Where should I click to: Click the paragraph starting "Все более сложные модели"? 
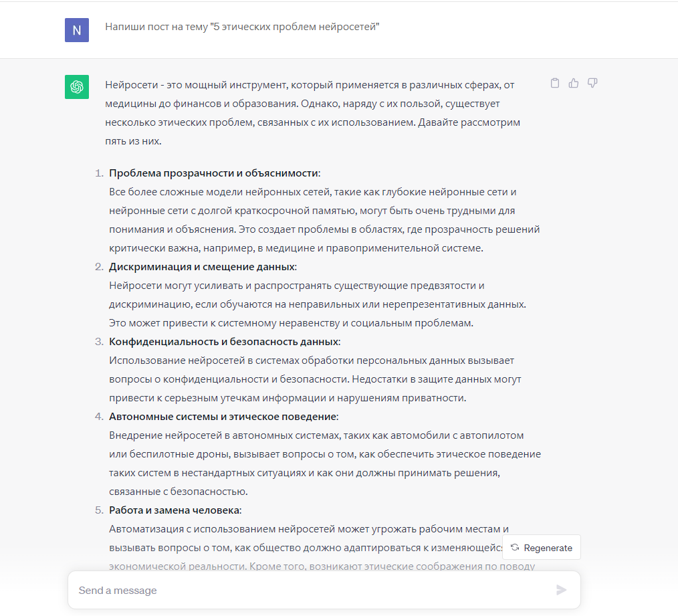pyautogui.click(x=324, y=220)
